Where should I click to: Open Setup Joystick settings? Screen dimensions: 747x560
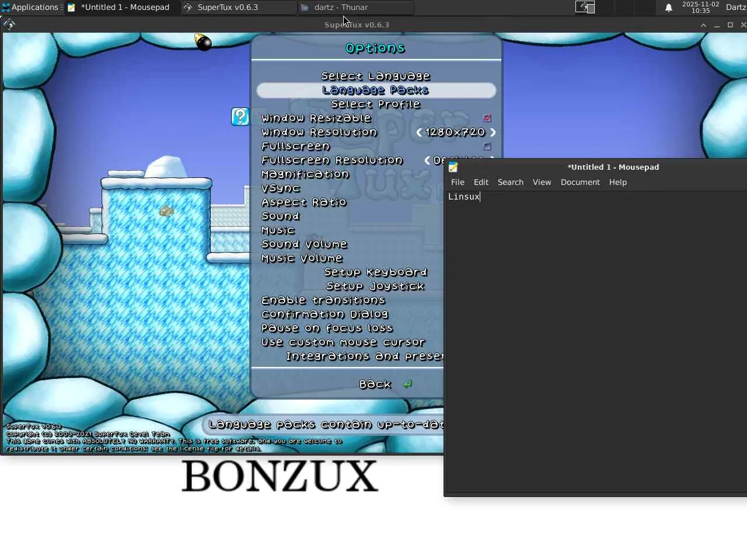tap(376, 286)
